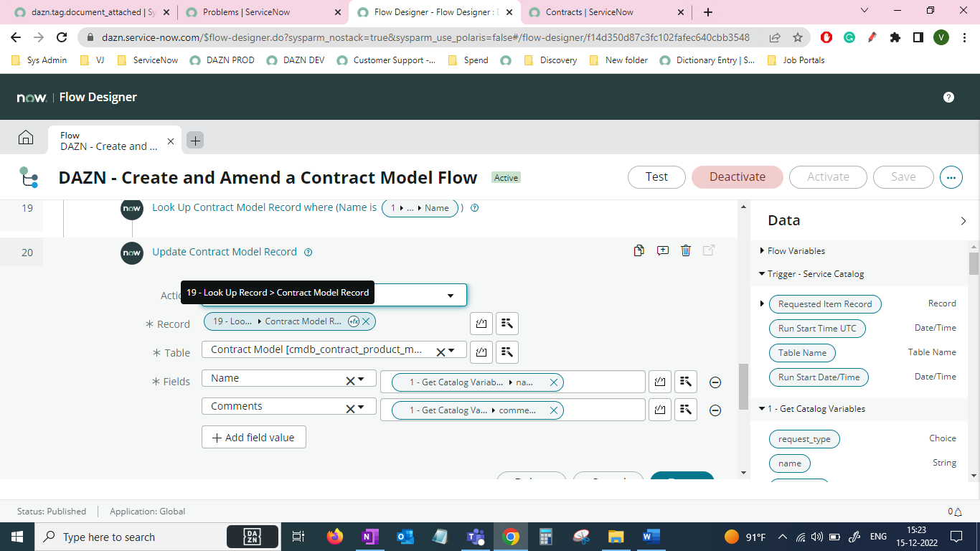Open the more options ellipsis menu
Screen dimensions: 980x551
click(951, 177)
